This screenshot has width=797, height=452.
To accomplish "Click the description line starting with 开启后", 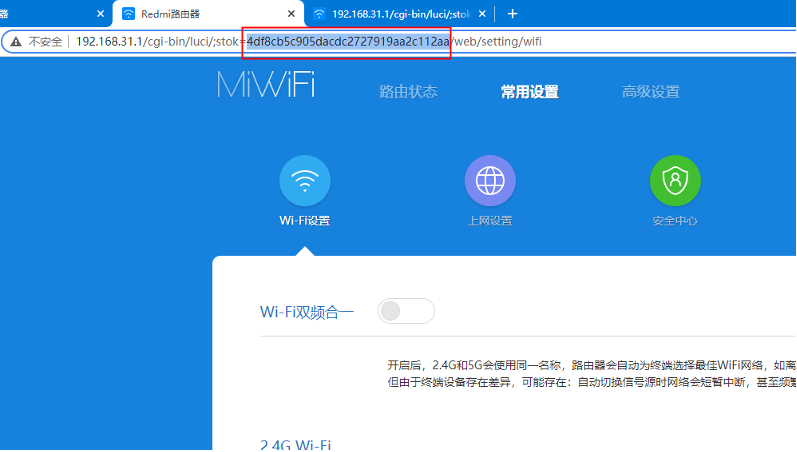I will [x=592, y=365].
